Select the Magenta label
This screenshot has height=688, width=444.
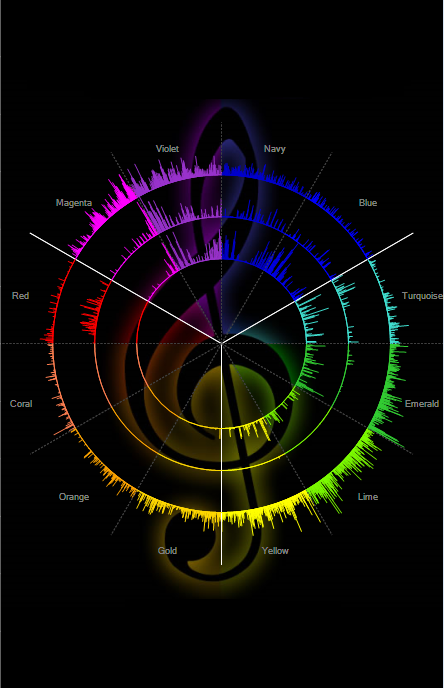point(74,203)
